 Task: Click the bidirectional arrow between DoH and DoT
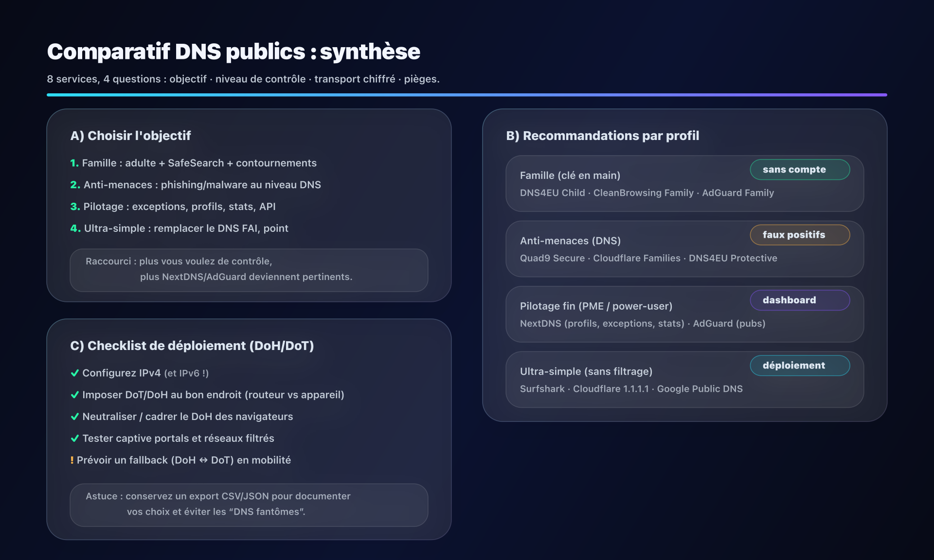coord(203,460)
